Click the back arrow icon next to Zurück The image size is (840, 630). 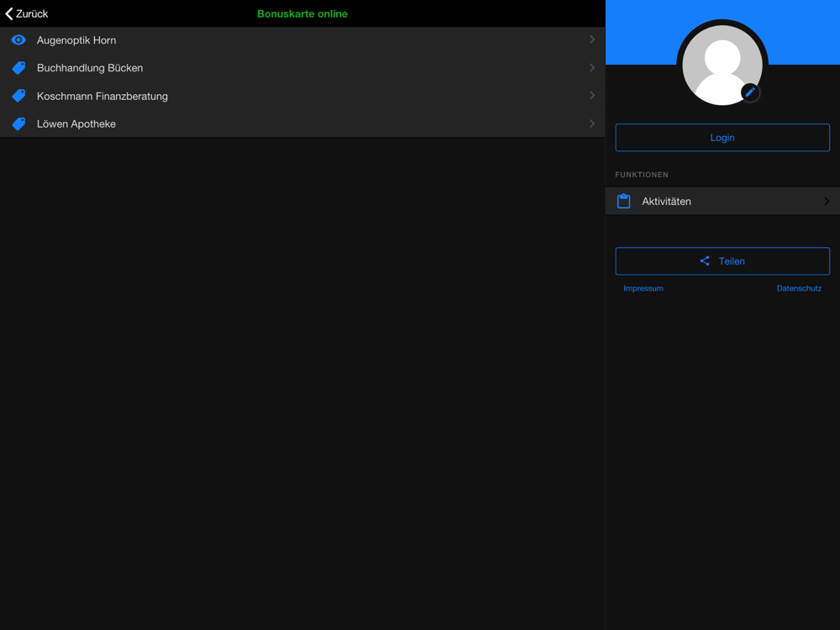[9, 14]
